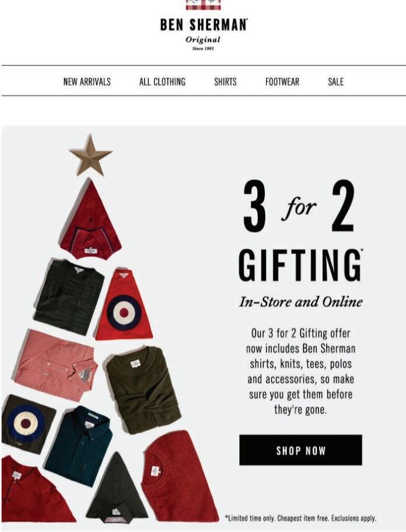Click the gold star tree topper

coord(90,157)
